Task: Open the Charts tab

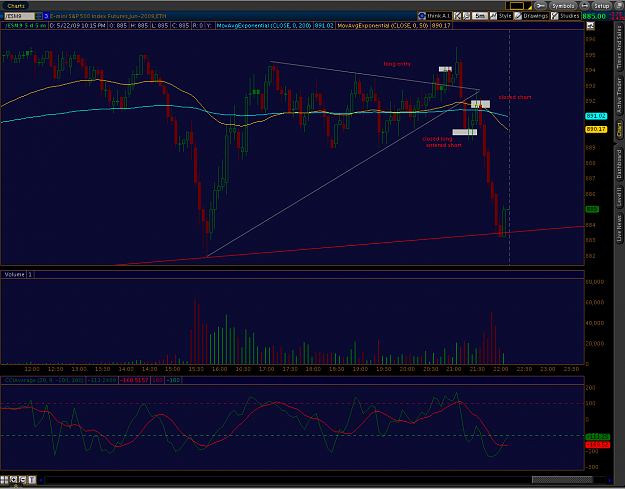Action: coord(15,6)
